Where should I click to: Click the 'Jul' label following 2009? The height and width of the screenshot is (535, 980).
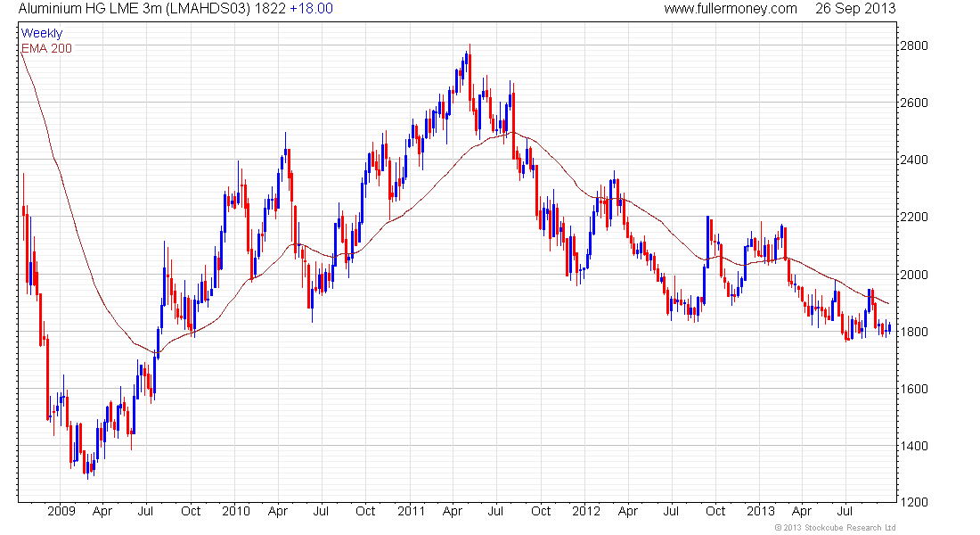point(145,511)
